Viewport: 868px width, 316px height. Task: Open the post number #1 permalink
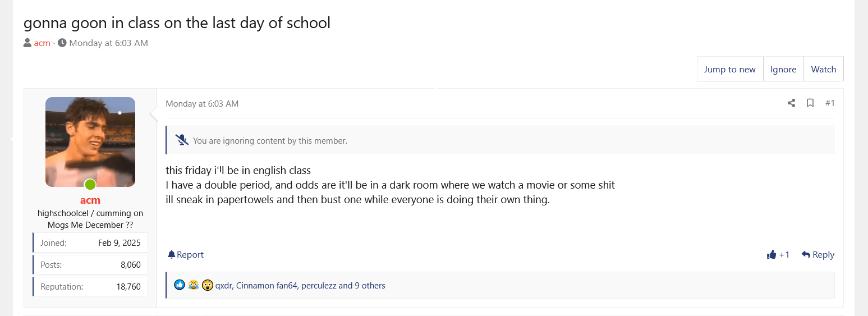pos(830,103)
